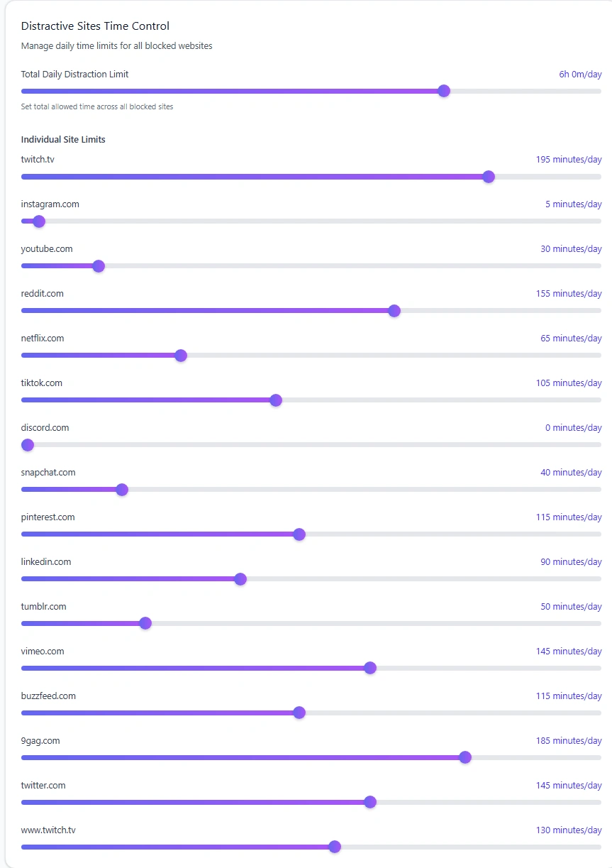Image resolution: width=612 pixels, height=868 pixels.
Task: Select the vimeo.com slider handle
Action: click(370, 669)
